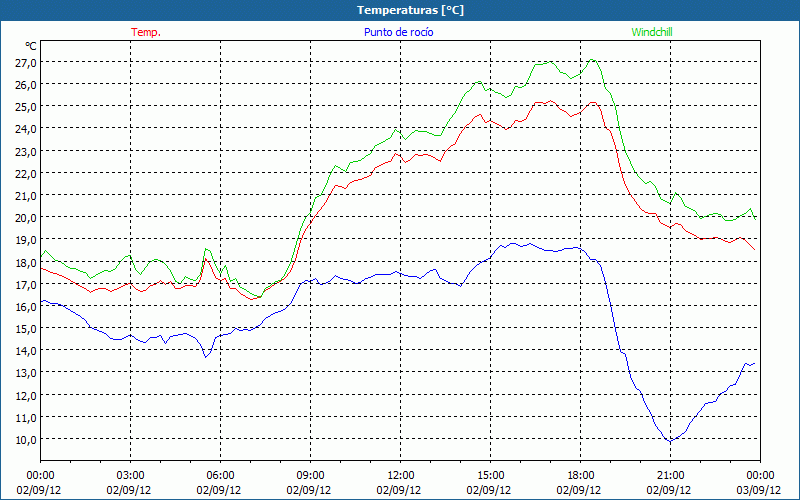This screenshot has height=500, width=800.
Task: Click the '14,0' y-axis value
Action: pos(26,351)
